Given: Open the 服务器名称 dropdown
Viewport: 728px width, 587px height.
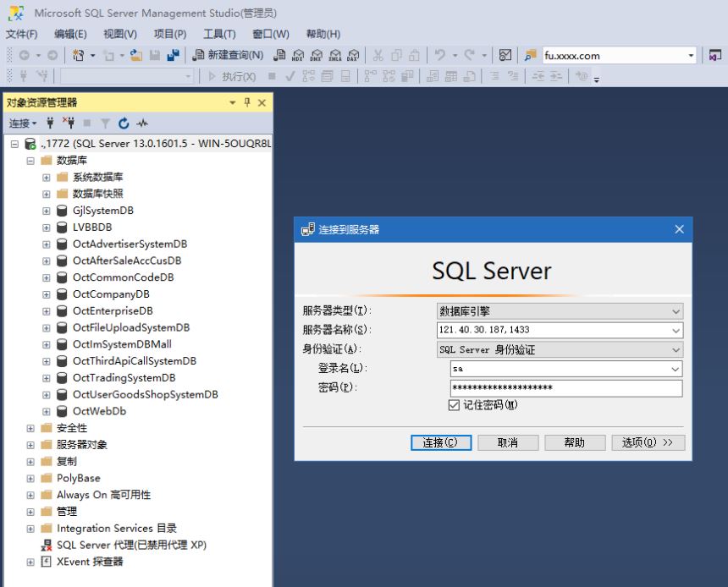Looking at the screenshot, I should click(x=676, y=331).
